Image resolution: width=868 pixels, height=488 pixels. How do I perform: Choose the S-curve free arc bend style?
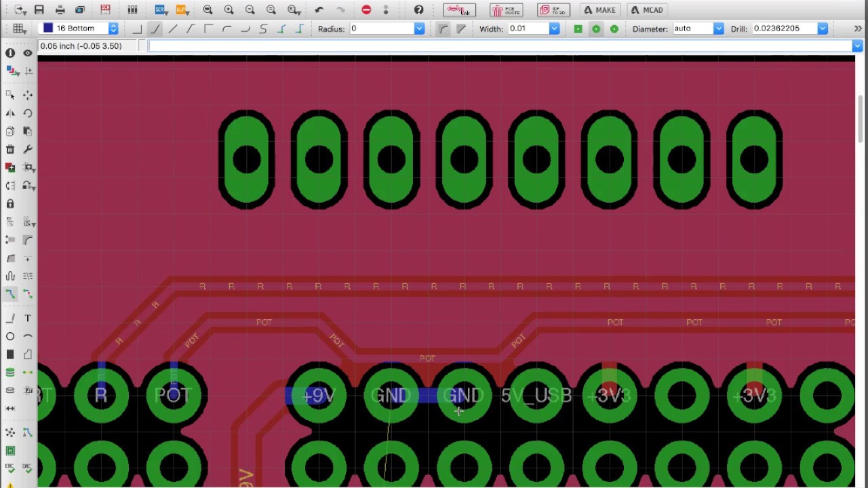[263, 28]
